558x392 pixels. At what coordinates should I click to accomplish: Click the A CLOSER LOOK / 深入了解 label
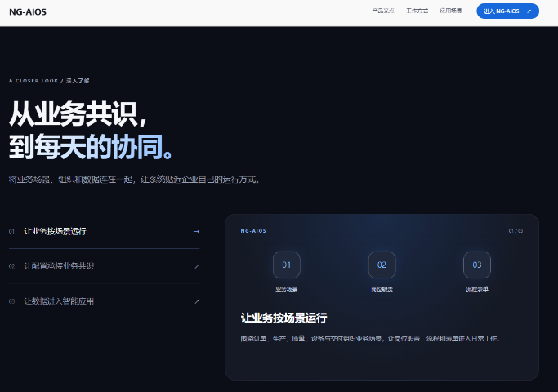(49, 81)
